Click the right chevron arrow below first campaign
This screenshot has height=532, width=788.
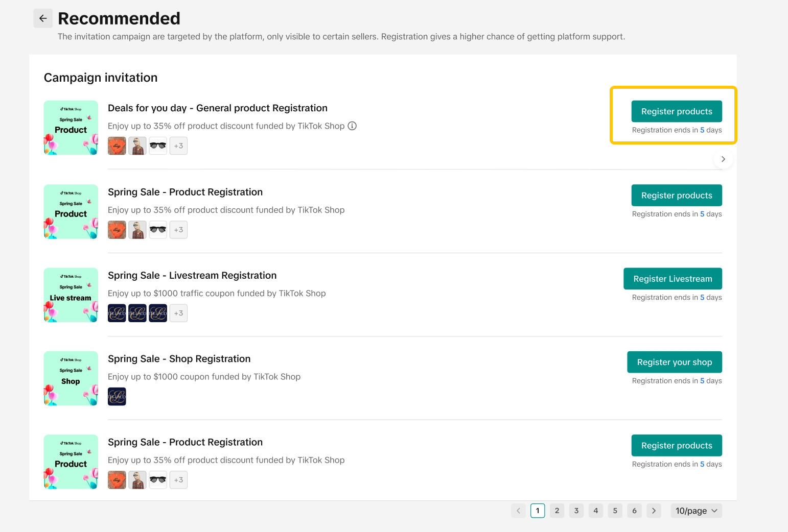click(x=723, y=159)
